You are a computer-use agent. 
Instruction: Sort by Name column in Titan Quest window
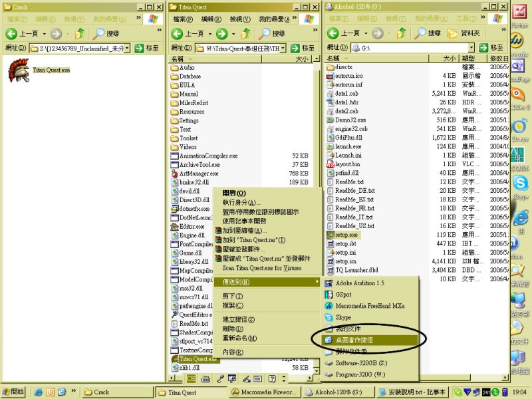click(x=215, y=59)
